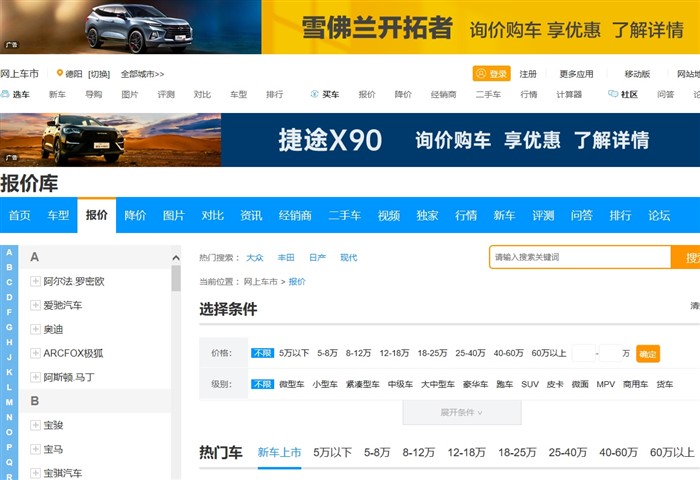This screenshot has height=480, width=700.
Task: Expand the 宝骐汽车 brand plus icon
Action: (x=35, y=473)
